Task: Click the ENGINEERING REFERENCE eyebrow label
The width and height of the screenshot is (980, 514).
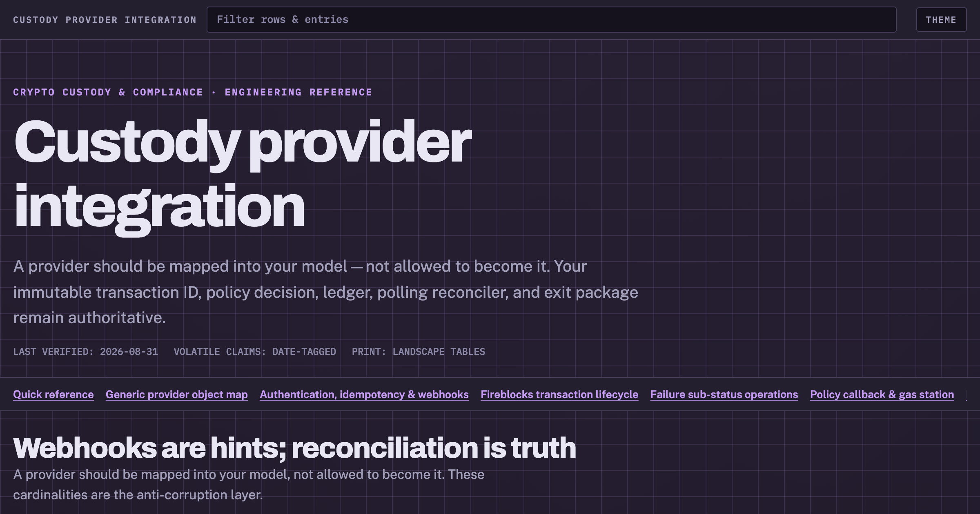Action: point(298,92)
